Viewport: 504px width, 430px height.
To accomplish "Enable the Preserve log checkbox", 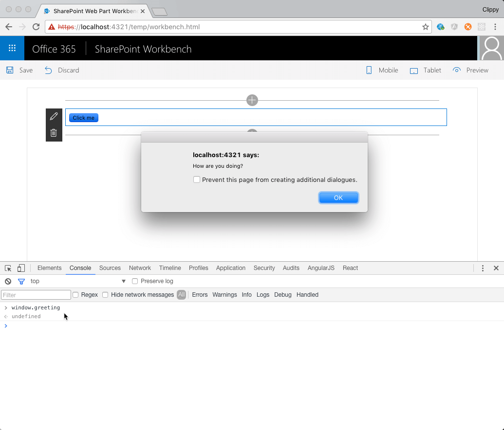I will 135,281.
